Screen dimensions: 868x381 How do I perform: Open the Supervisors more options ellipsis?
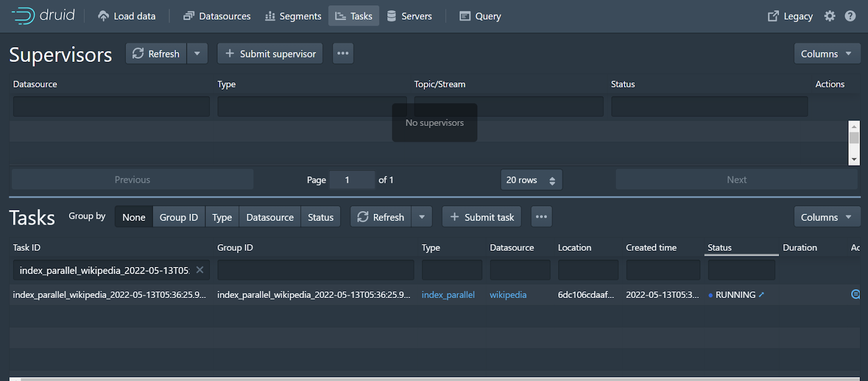pyautogui.click(x=343, y=54)
